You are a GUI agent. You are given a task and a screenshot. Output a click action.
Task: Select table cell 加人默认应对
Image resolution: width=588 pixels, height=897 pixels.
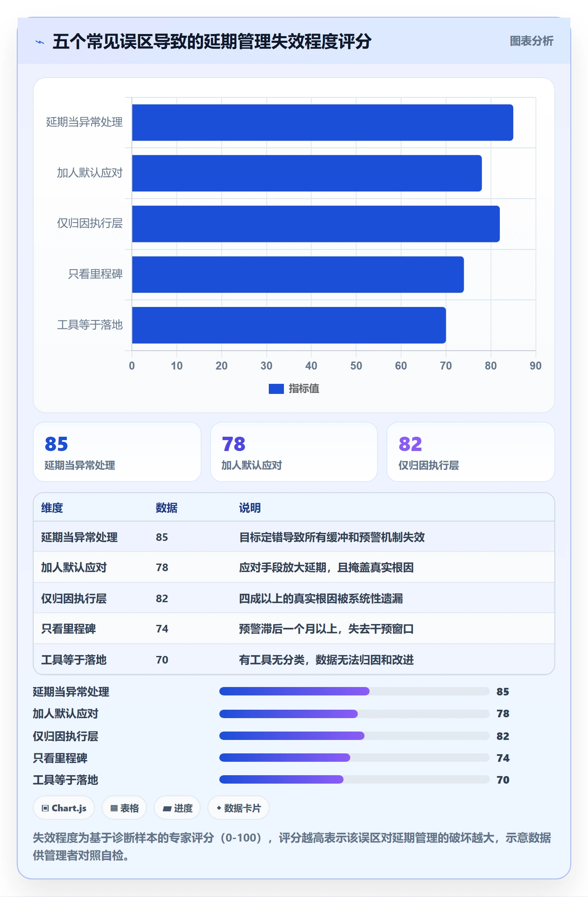74,567
